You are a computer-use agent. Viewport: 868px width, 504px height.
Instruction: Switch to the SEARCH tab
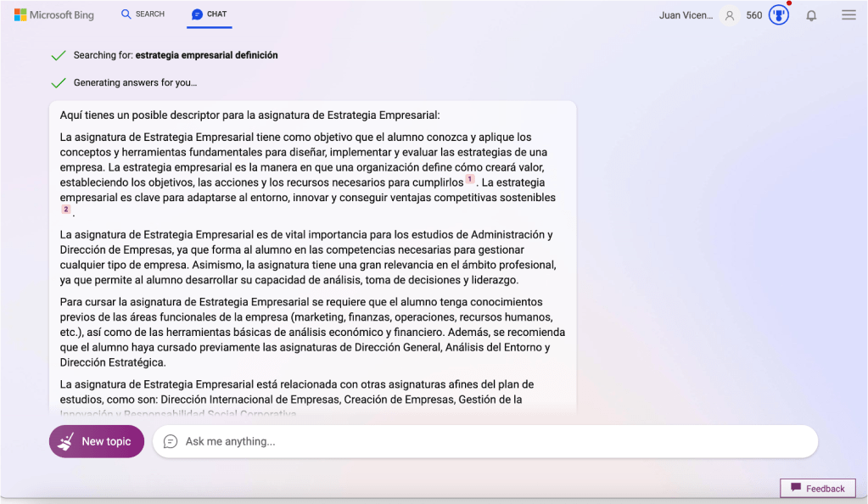143,14
